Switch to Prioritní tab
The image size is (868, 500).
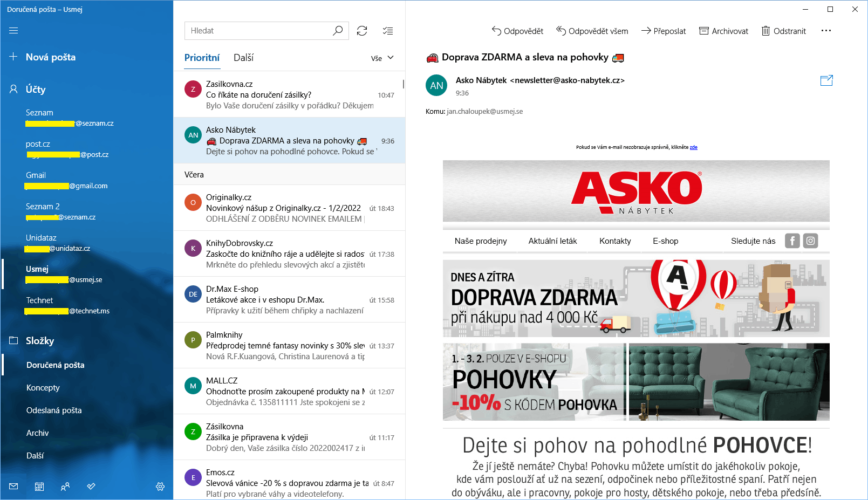click(202, 58)
